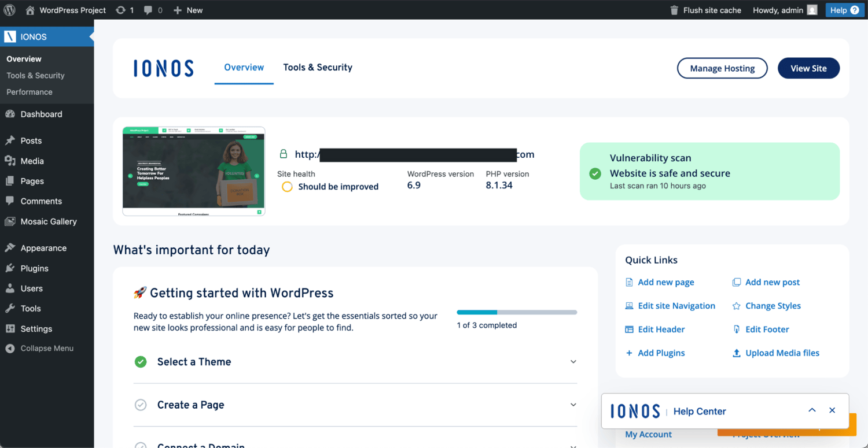This screenshot has height=448, width=868.
Task: Click the 'Should be improved' site health text
Action: point(339,187)
